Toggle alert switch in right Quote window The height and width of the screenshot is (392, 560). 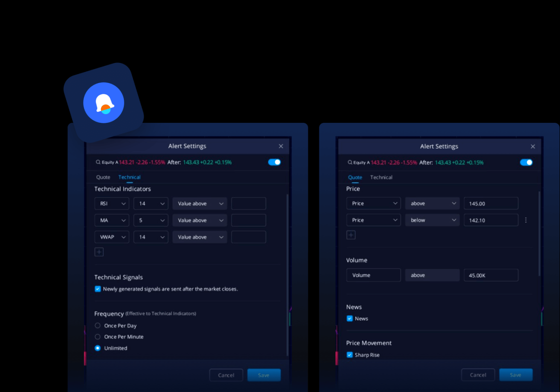coord(526,162)
